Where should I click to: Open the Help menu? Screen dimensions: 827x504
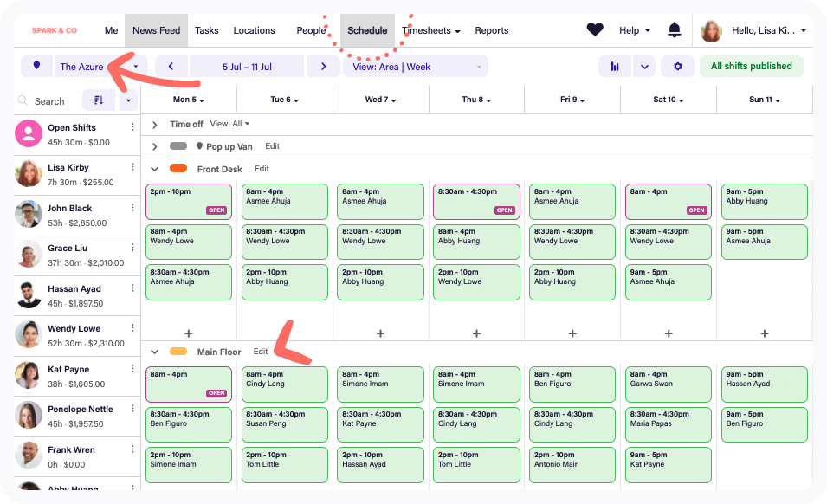(x=635, y=30)
